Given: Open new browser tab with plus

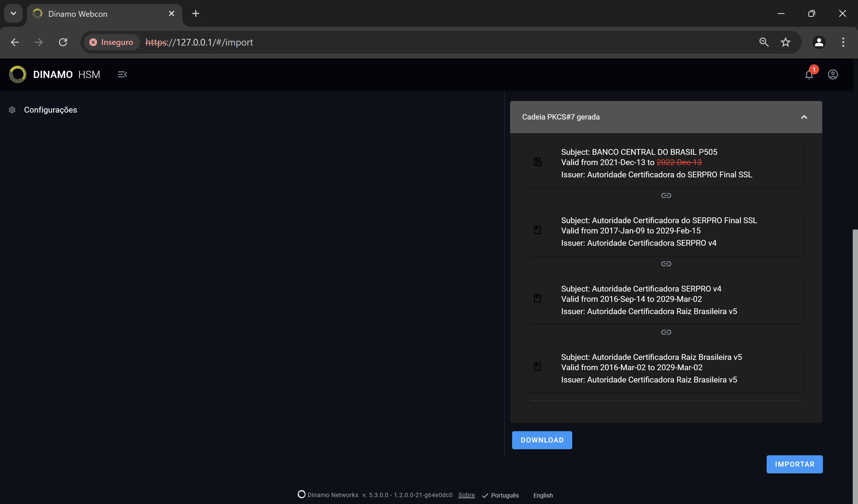Looking at the screenshot, I should tap(196, 14).
